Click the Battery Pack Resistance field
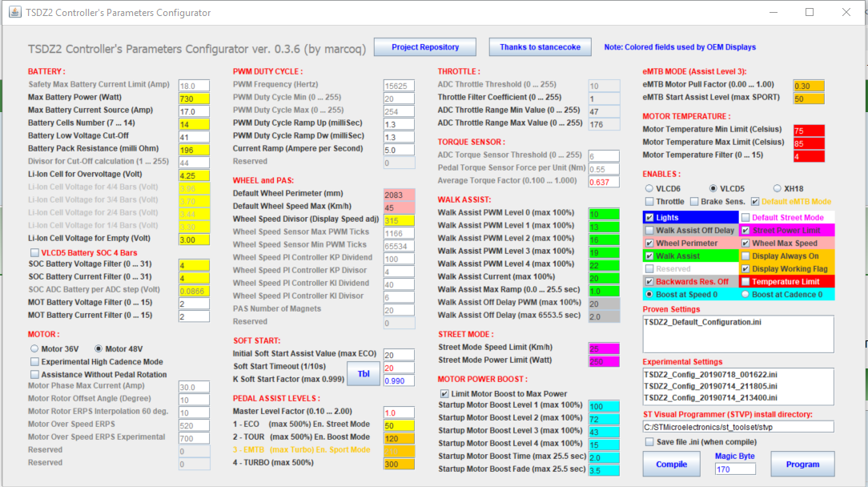 [195, 150]
